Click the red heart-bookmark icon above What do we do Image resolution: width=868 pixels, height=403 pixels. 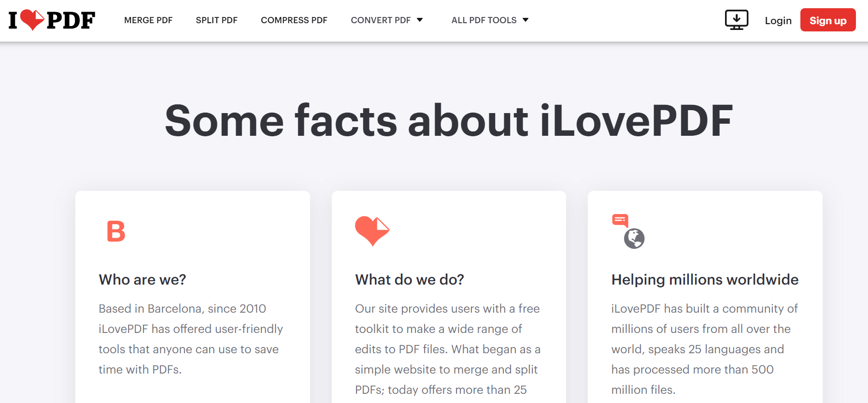coord(372,231)
